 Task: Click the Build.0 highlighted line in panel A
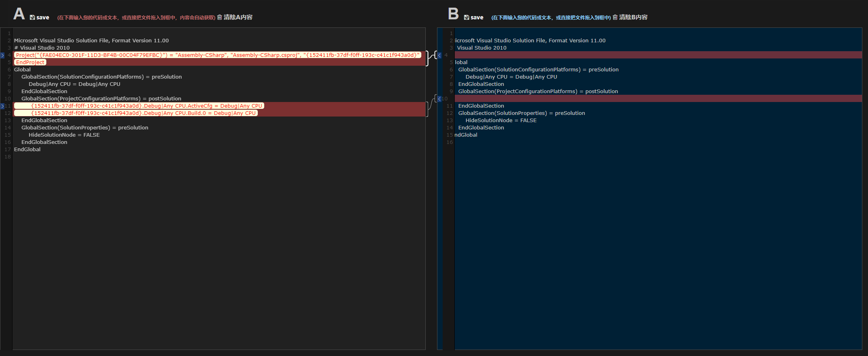(143, 113)
